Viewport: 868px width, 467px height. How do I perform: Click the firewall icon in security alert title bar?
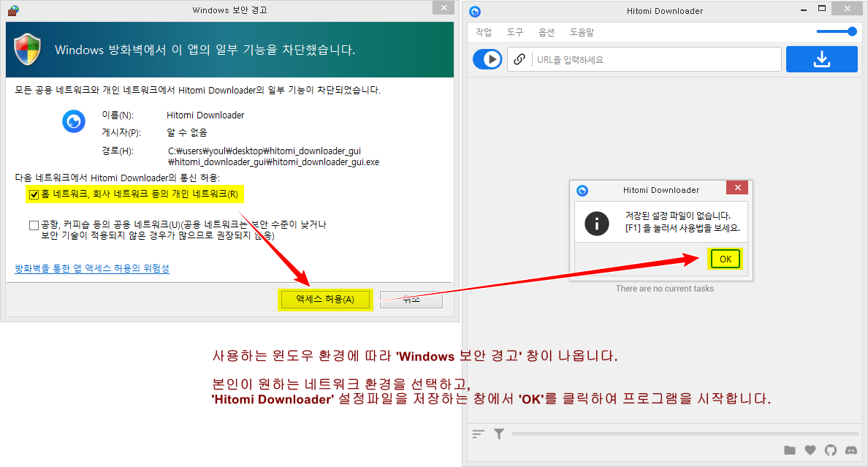(12, 10)
